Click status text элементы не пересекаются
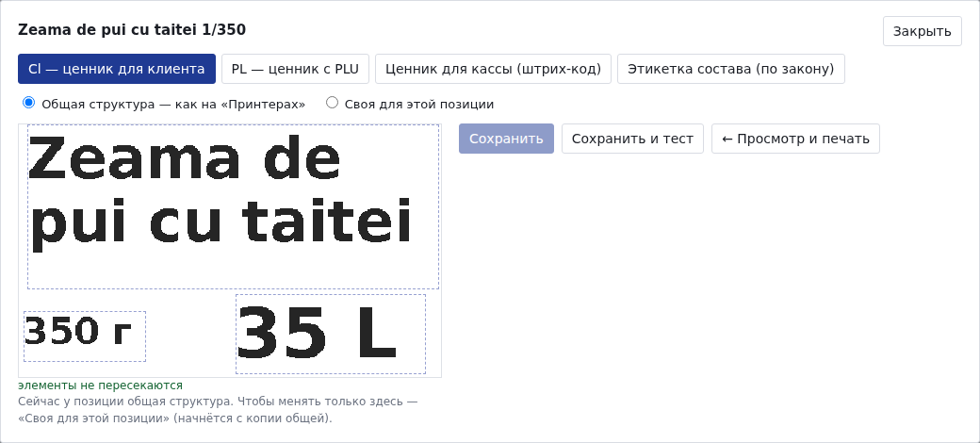 click(x=101, y=386)
